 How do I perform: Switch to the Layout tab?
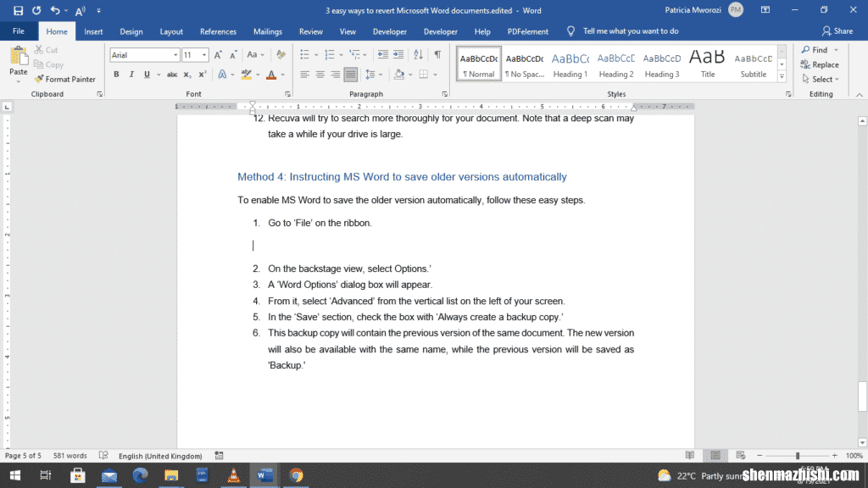tap(171, 31)
